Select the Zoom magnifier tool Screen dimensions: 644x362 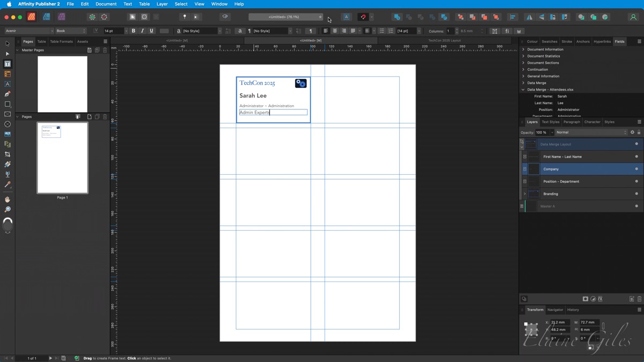(x=8, y=210)
